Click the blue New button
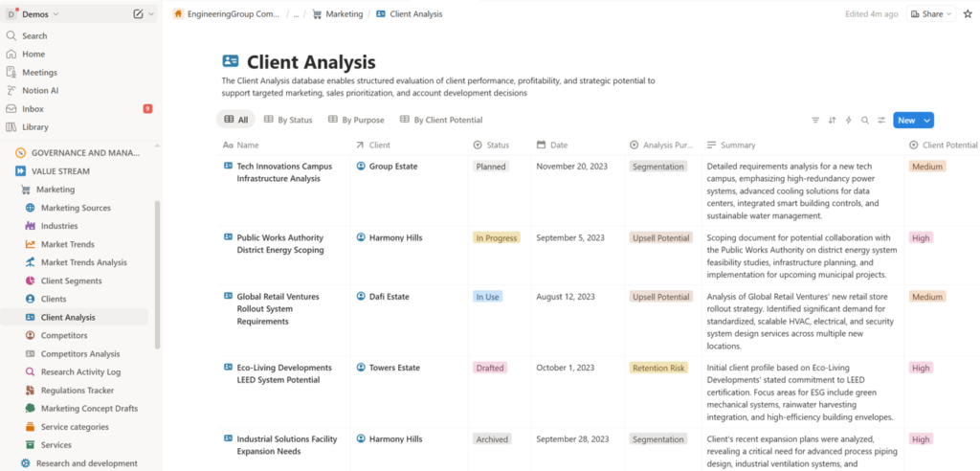Image resolution: width=980 pixels, height=471 pixels. point(905,121)
